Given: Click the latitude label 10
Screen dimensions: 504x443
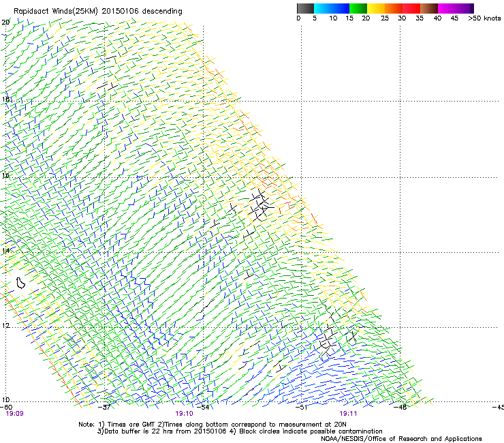Looking at the screenshot, I should point(5,400).
